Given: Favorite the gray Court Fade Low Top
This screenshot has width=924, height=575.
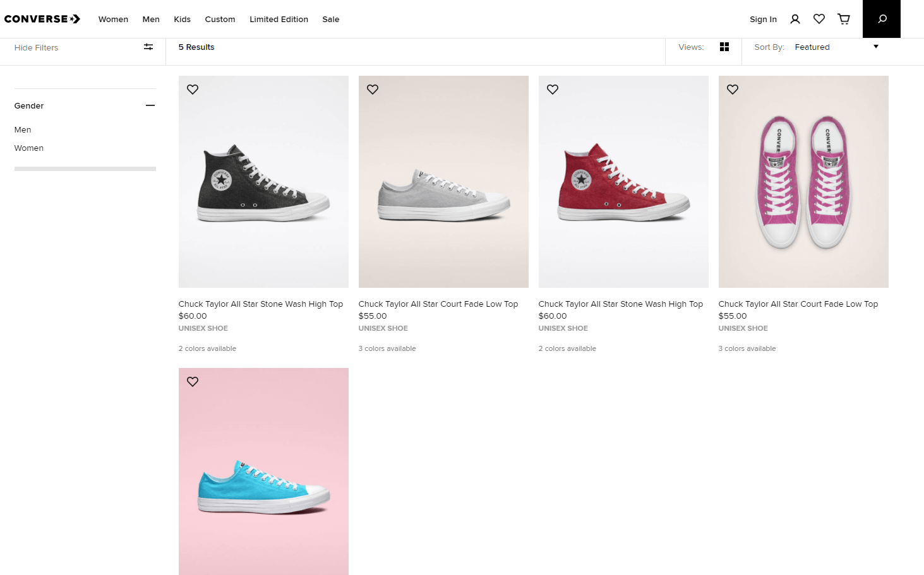Looking at the screenshot, I should 373,90.
